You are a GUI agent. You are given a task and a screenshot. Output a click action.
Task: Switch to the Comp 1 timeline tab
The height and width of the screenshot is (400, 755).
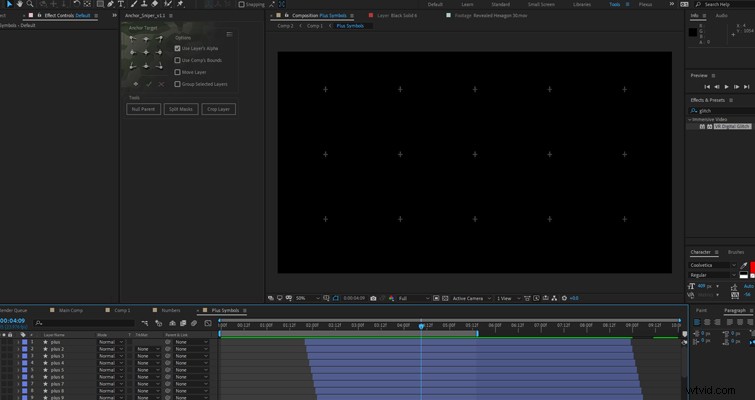(122, 310)
